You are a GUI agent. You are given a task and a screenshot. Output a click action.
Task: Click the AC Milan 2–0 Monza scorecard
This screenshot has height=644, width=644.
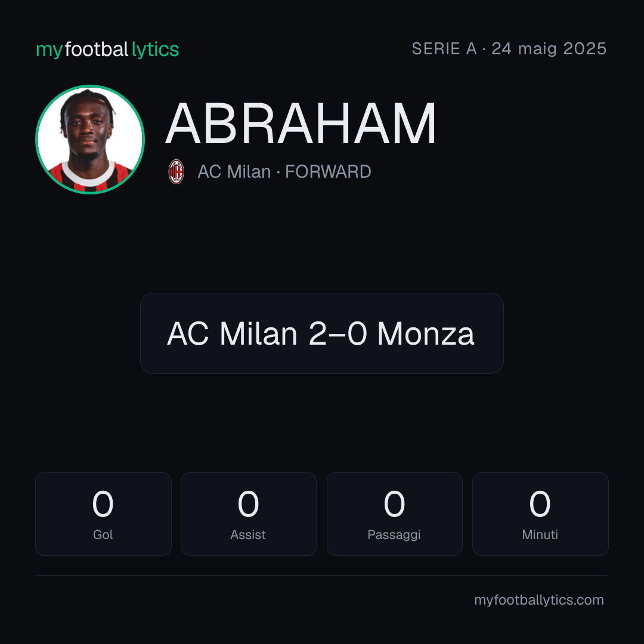click(x=322, y=333)
